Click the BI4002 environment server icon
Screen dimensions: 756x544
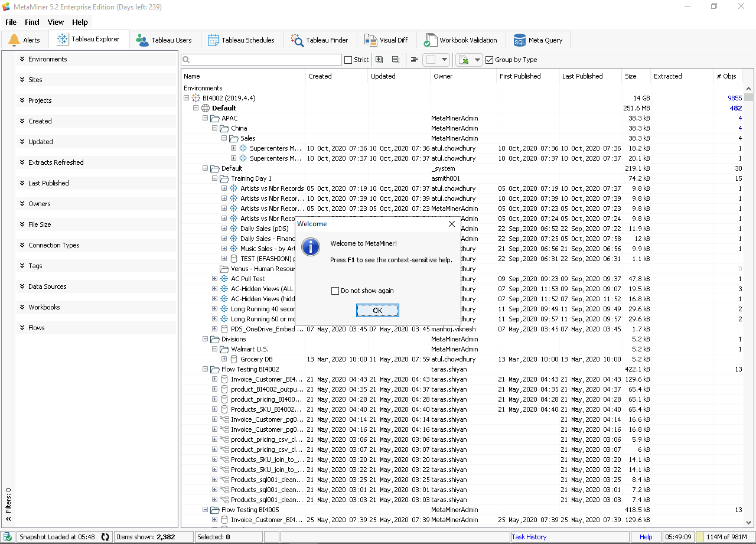(x=196, y=98)
